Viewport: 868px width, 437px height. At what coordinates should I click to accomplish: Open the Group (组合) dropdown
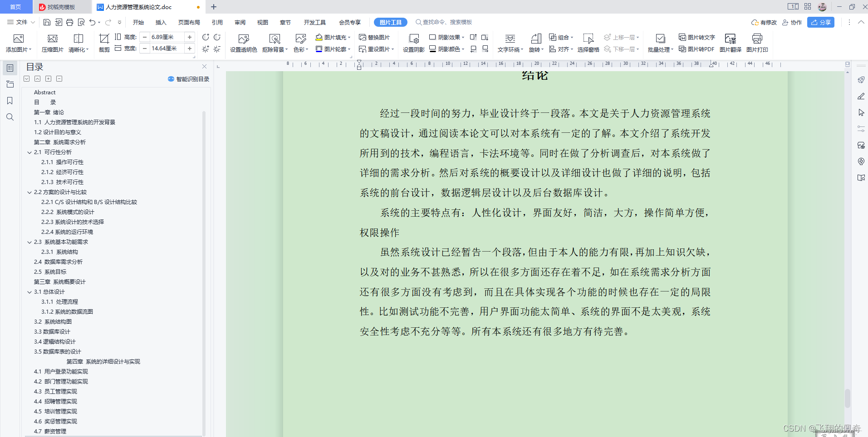point(561,37)
